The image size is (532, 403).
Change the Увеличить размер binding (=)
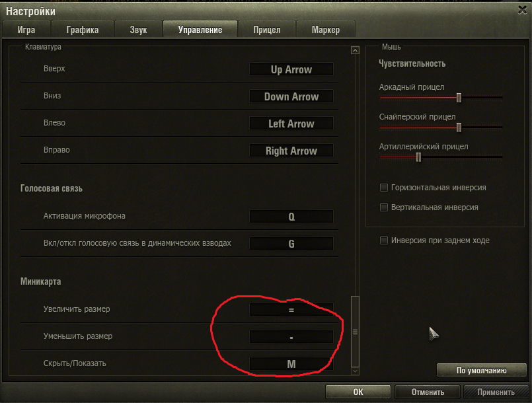pyautogui.click(x=291, y=310)
